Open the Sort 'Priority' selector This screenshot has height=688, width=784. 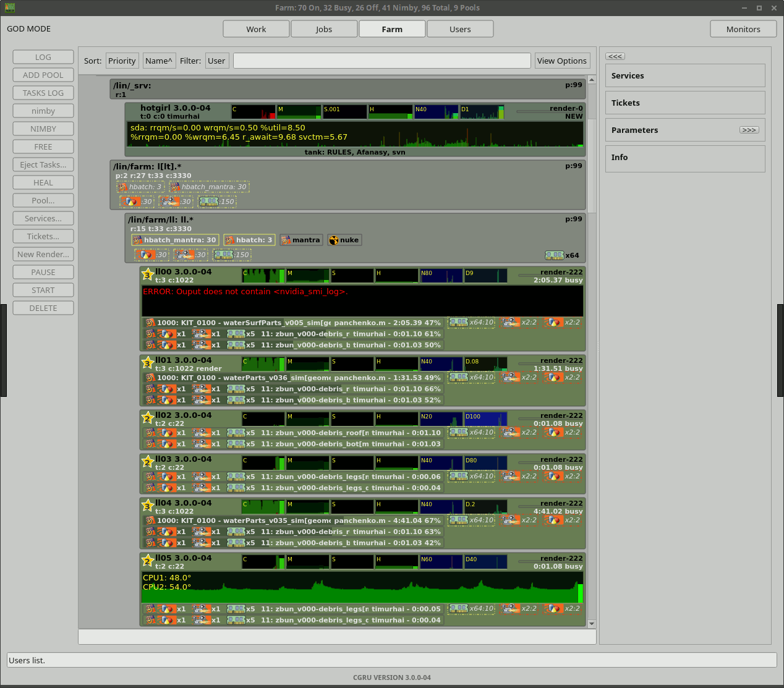click(122, 61)
